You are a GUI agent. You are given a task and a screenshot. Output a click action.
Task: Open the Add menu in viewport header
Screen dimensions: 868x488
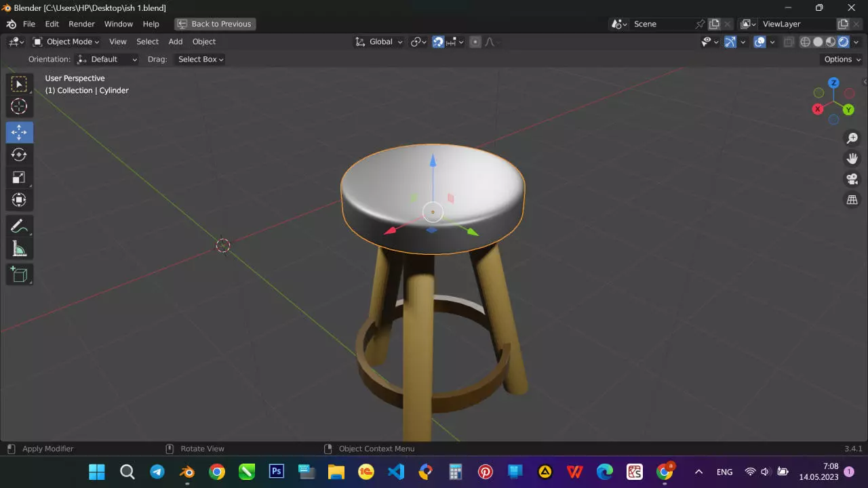tap(176, 42)
